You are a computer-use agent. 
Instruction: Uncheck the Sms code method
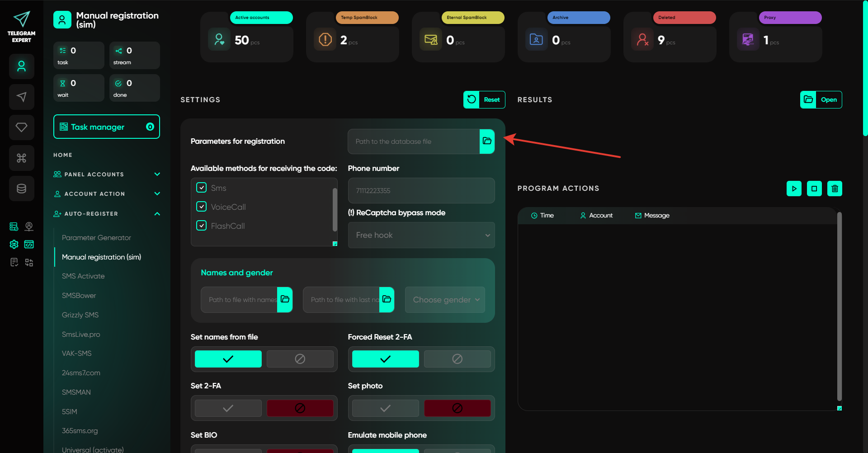pos(202,188)
